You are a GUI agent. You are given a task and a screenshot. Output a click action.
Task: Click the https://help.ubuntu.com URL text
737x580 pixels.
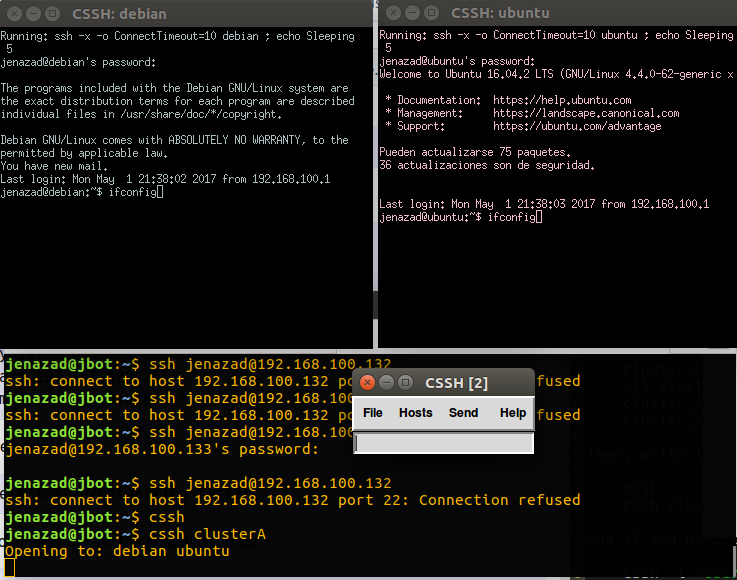click(562, 100)
